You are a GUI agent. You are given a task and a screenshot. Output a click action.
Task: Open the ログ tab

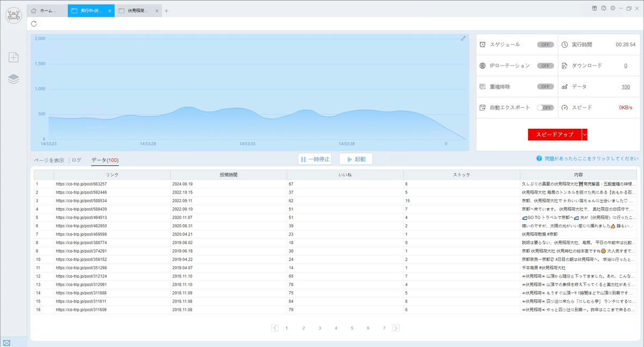click(77, 160)
